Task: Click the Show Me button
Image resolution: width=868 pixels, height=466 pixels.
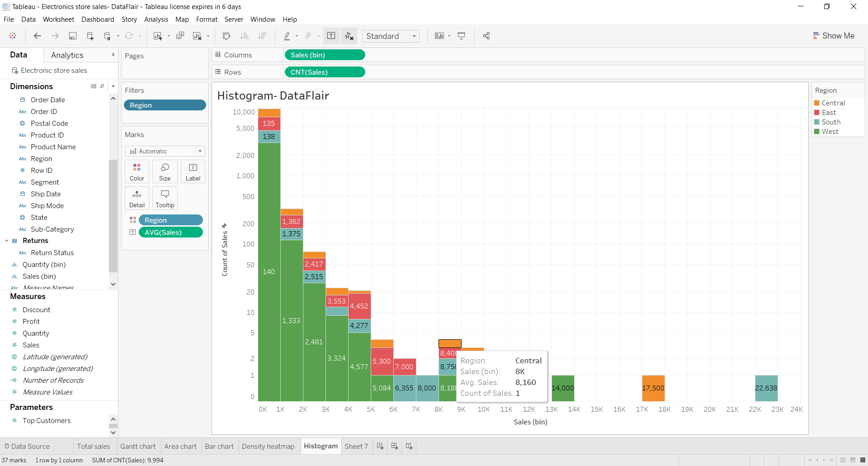Action: click(x=834, y=35)
